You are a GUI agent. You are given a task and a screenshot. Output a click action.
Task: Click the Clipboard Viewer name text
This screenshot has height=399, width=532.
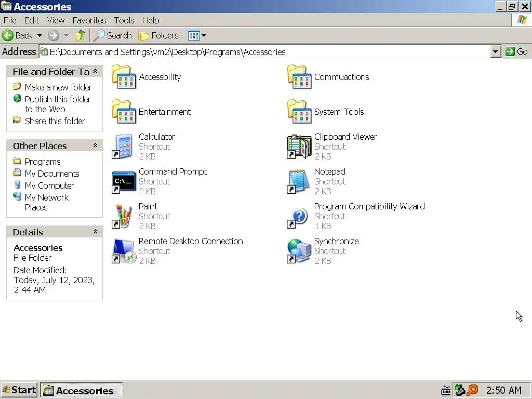[345, 137]
